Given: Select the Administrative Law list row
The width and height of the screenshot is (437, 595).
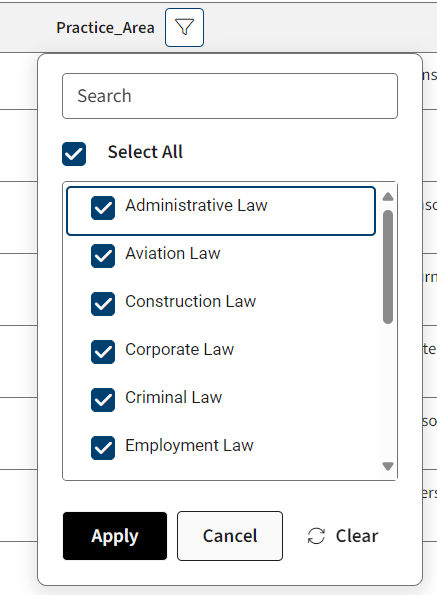Looking at the screenshot, I should point(221,211).
